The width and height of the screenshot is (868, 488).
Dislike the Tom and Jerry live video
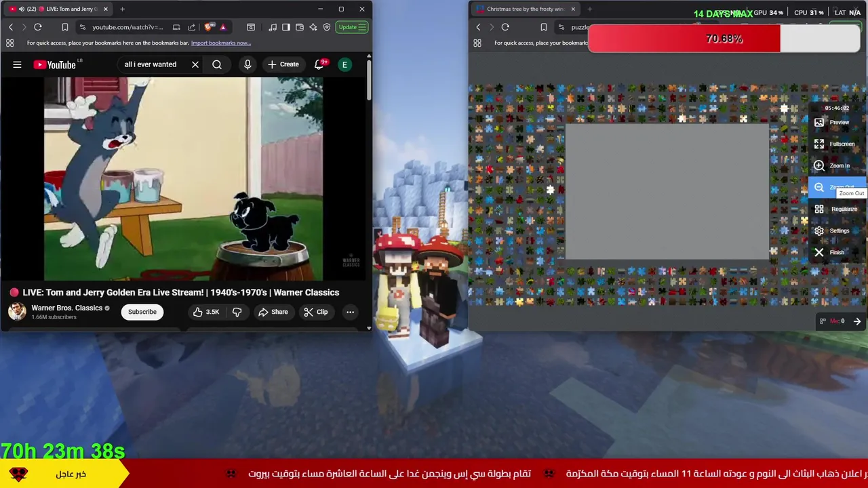(x=237, y=312)
